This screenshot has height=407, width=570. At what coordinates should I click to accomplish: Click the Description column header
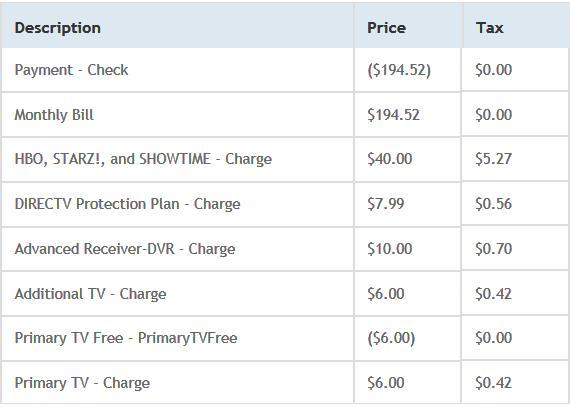click(57, 28)
